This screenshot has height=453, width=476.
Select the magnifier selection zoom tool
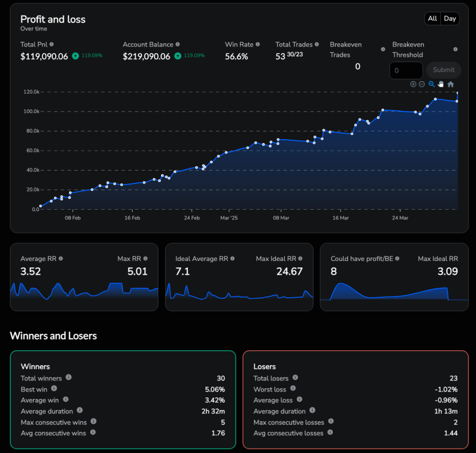(x=432, y=84)
